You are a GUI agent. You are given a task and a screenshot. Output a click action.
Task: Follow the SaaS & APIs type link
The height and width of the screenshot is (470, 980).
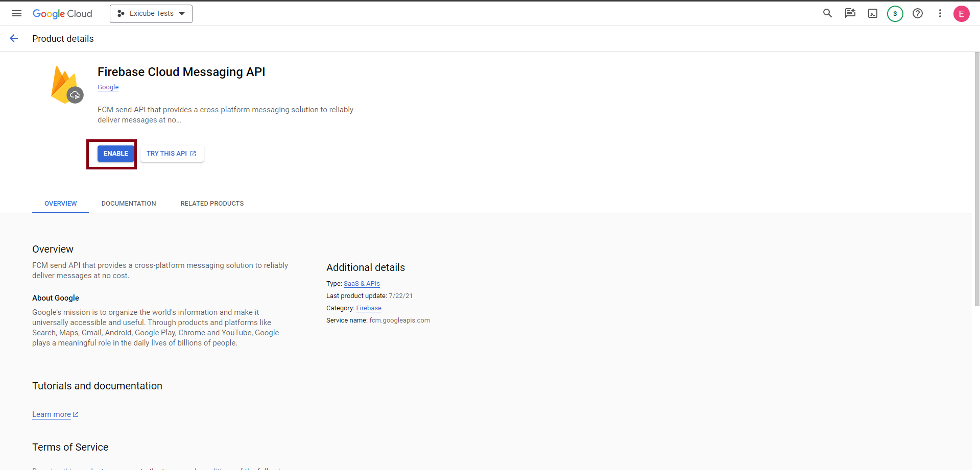(x=362, y=284)
